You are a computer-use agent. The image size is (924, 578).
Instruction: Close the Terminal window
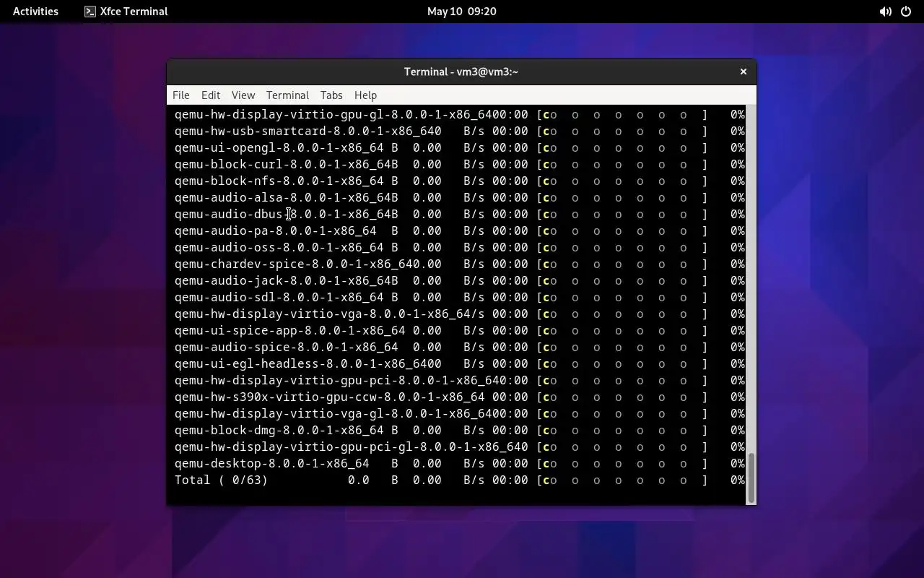pos(743,72)
